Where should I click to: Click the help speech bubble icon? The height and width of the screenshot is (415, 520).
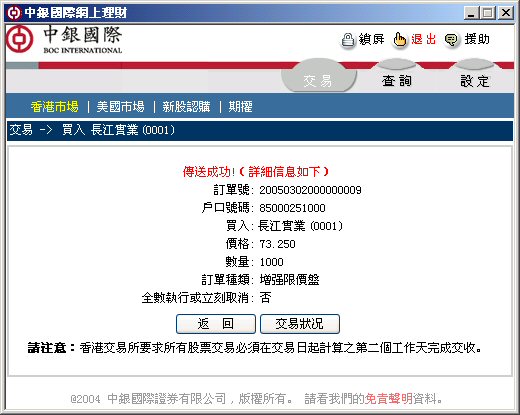coord(451,41)
